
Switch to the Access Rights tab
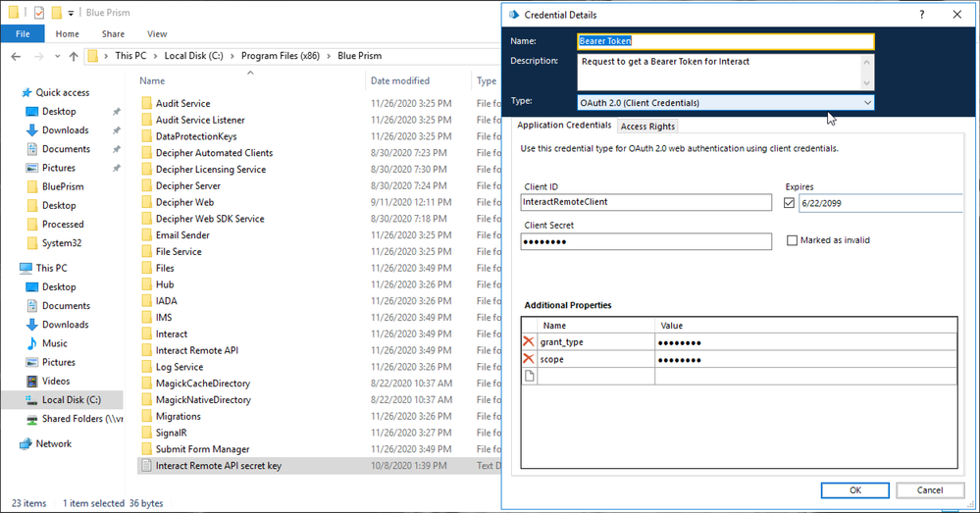click(647, 126)
